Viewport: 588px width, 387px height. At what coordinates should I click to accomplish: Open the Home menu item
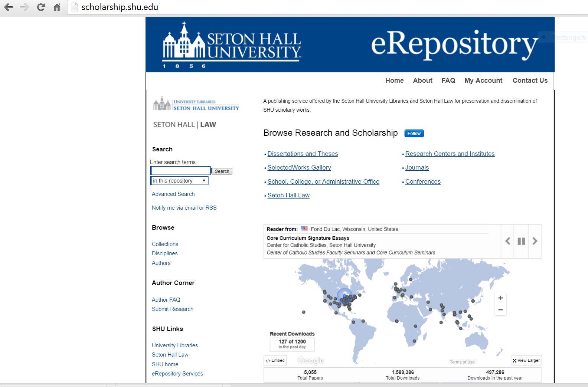click(x=394, y=81)
